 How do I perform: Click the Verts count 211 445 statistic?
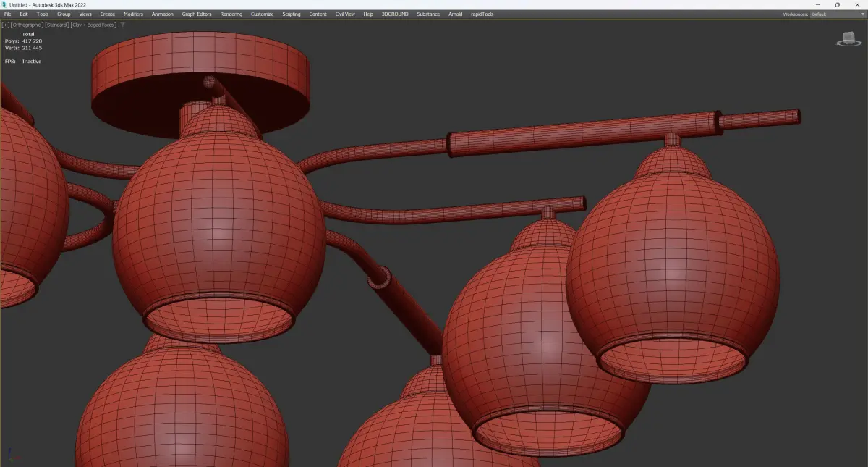pyautogui.click(x=24, y=48)
